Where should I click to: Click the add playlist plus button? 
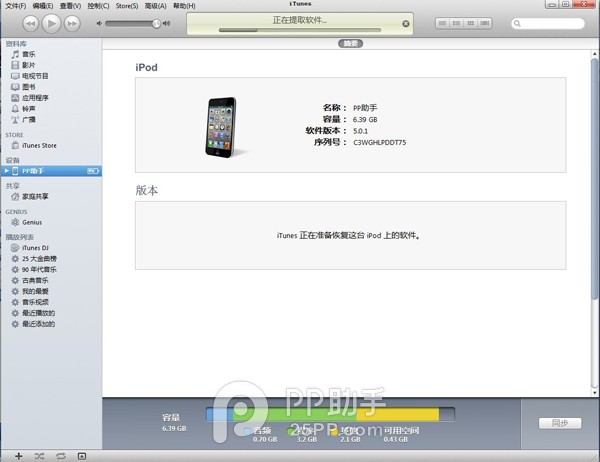tap(18, 456)
